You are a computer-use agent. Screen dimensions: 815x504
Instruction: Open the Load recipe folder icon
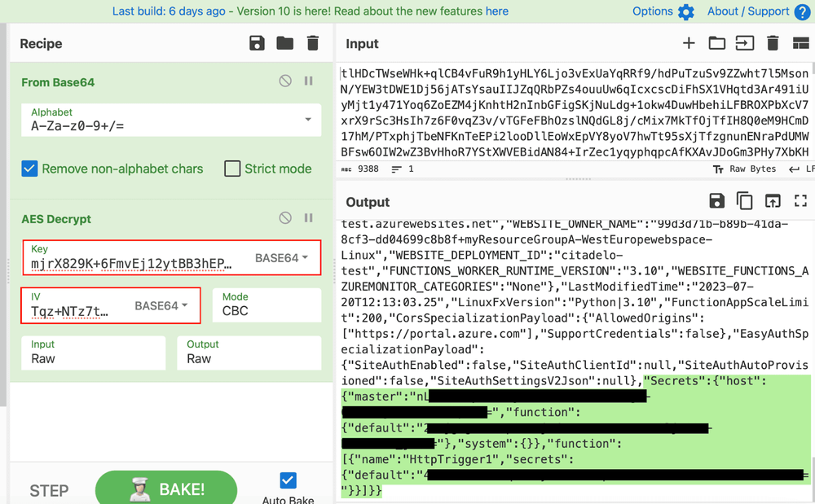[x=284, y=44]
